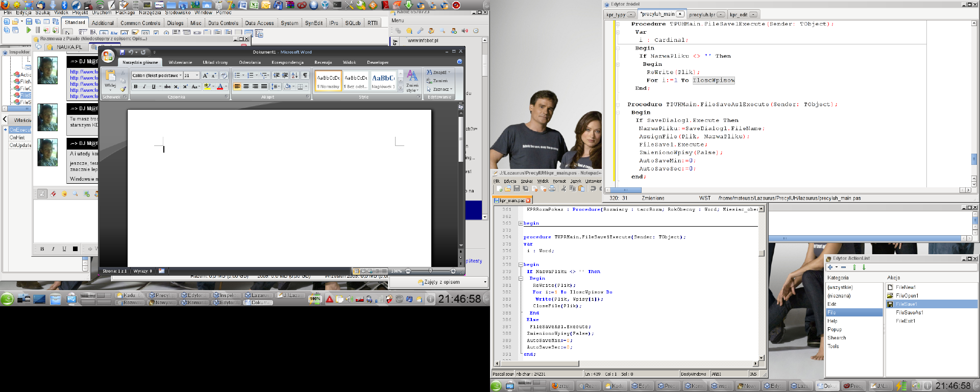
Task: Use the format painter brush in Schowek group
Action: 123,89
